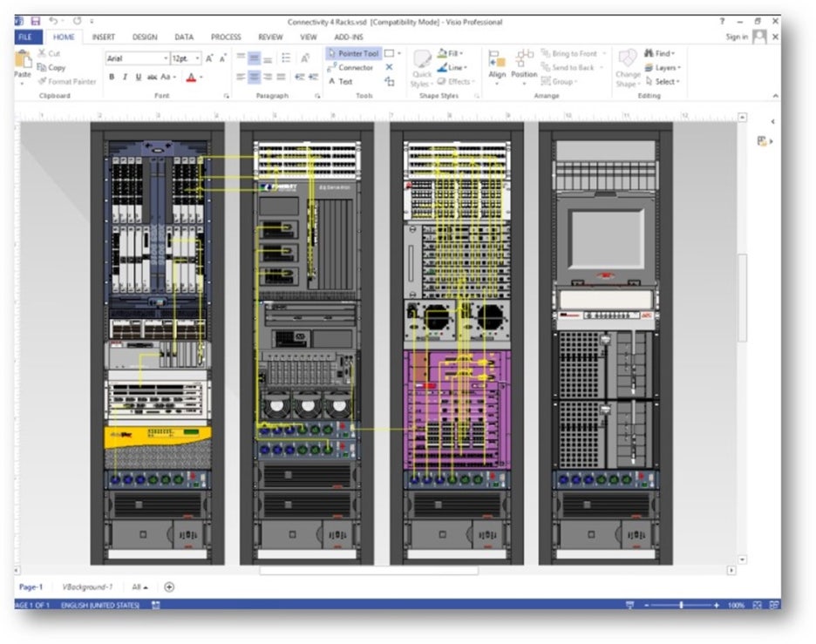Click the Sign in link
Viewport: 816px width, 644px height.
[x=737, y=37]
